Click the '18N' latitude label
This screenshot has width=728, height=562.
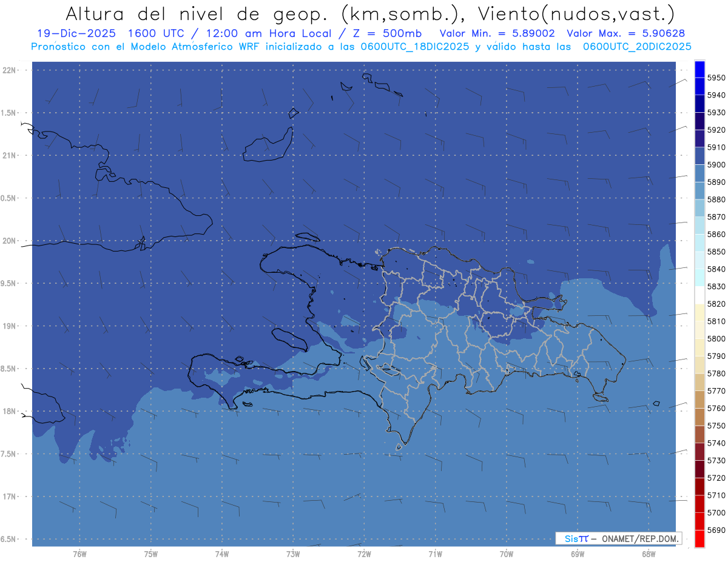pyautogui.click(x=10, y=412)
